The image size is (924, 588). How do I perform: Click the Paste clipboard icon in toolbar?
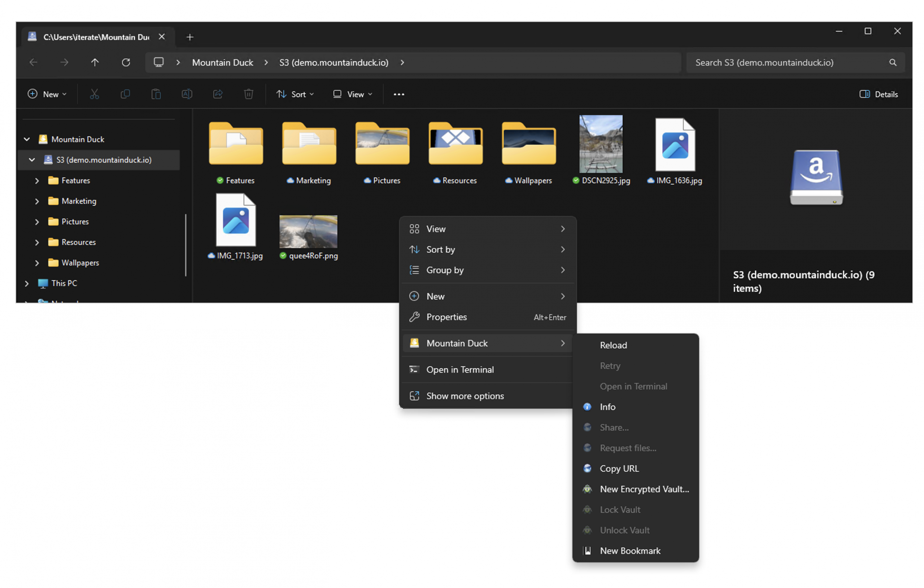click(x=156, y=94)
